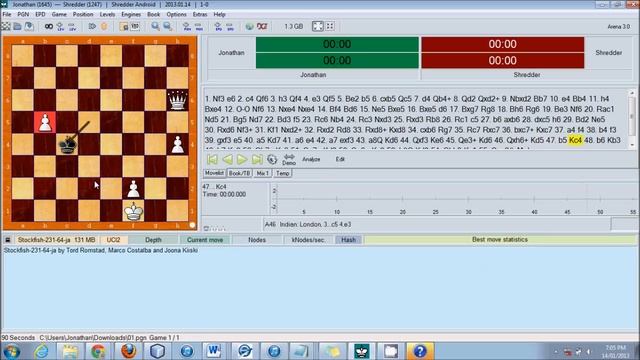Click the UCI2 engine label
This screenshot has width=640, height=360.
113,240
